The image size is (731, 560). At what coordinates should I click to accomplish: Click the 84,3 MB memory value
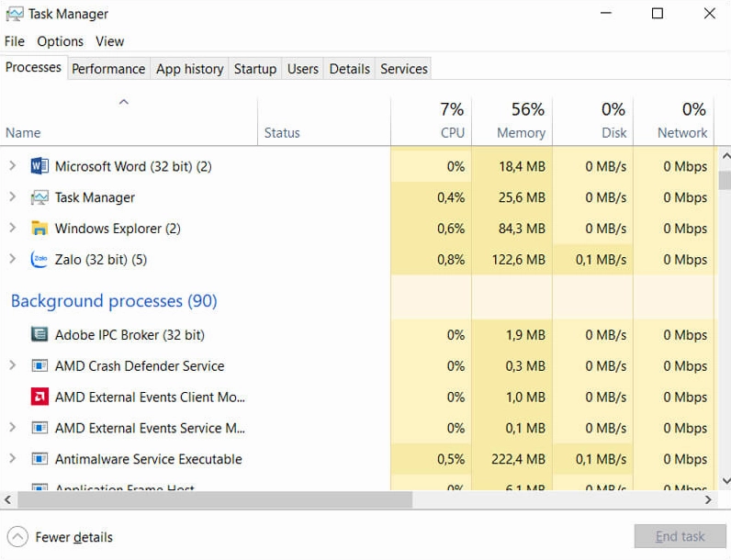click(522, 229)
